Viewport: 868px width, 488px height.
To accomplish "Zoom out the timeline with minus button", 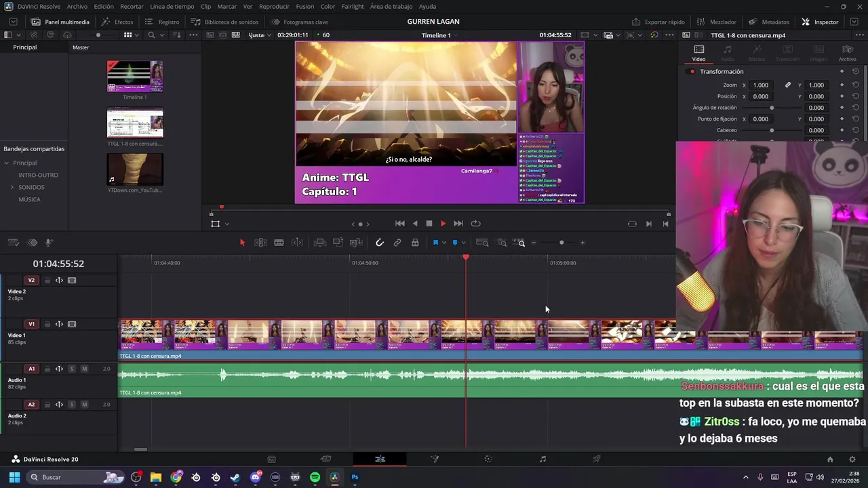I will click(x=534, y=243).
